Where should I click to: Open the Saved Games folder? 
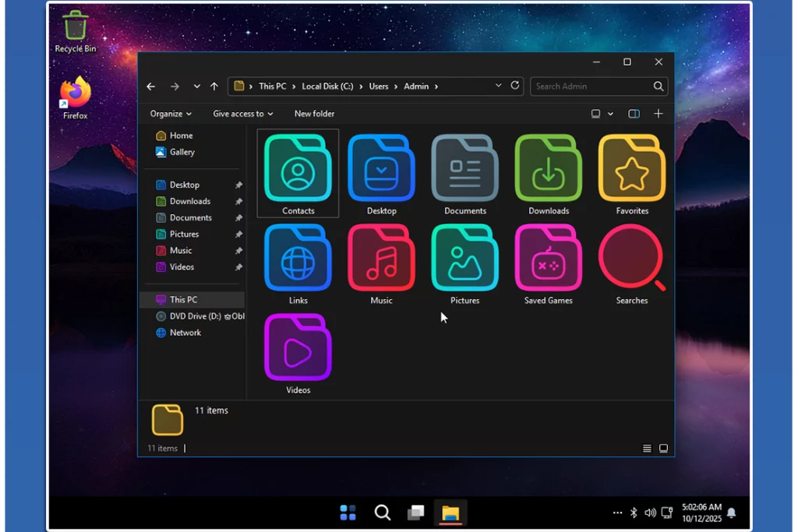tap(548, 259)
